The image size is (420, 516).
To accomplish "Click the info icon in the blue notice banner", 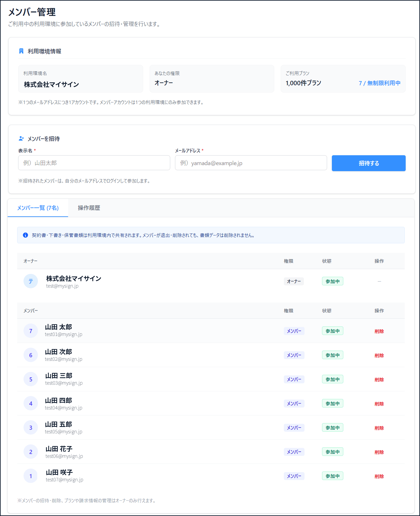I will pyautogui.click(x=25, y=235).
